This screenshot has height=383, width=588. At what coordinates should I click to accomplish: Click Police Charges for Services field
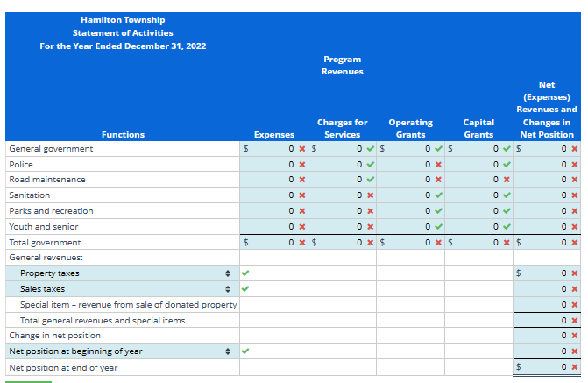[x=342, y=164]
